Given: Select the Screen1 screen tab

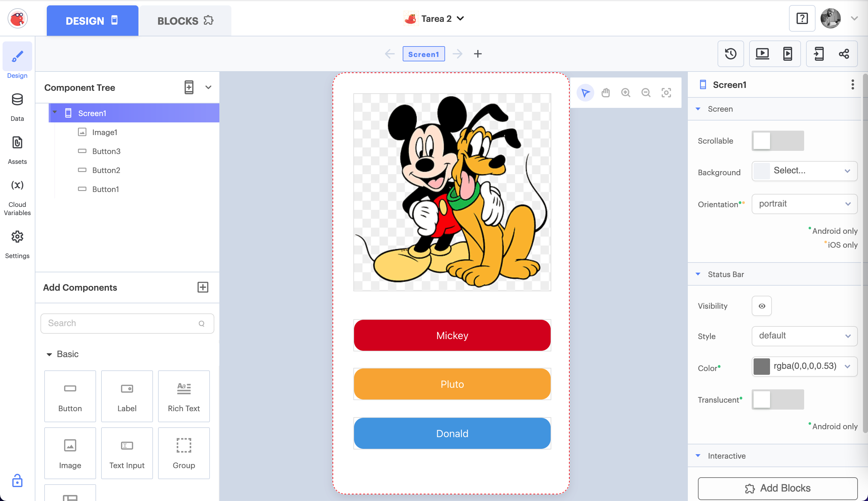Looking at the screenshot, I should point(423,54).
